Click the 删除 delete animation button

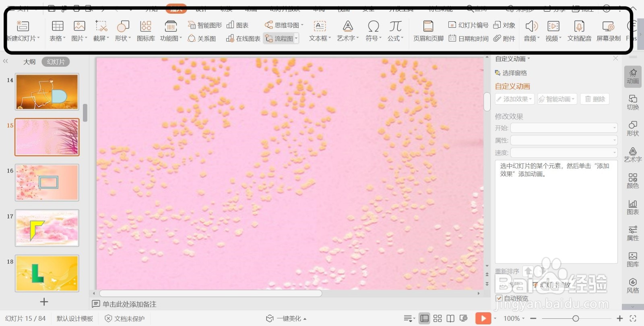595,99
